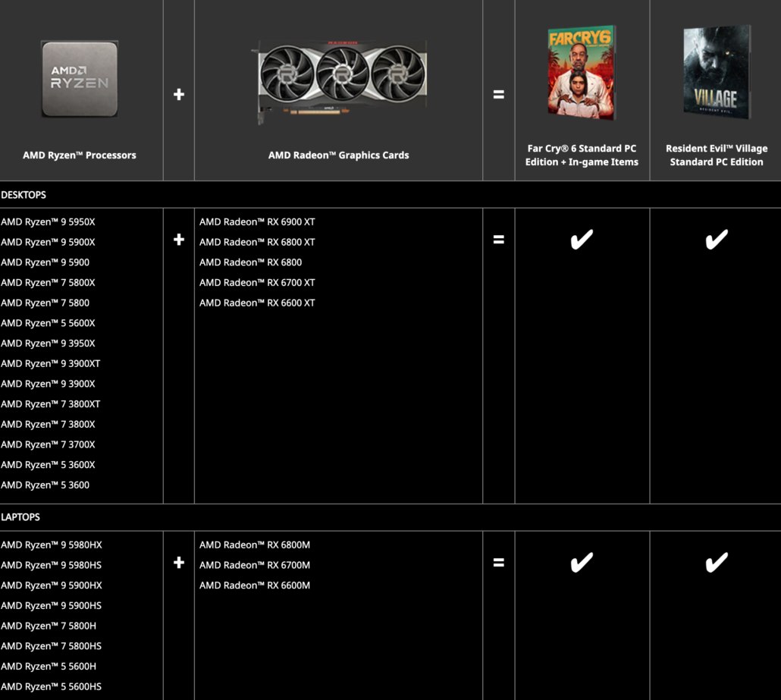Screen dimensions: 781x700
Task: Select AMD Radeon RX 6600 XT
Action: 257,303
